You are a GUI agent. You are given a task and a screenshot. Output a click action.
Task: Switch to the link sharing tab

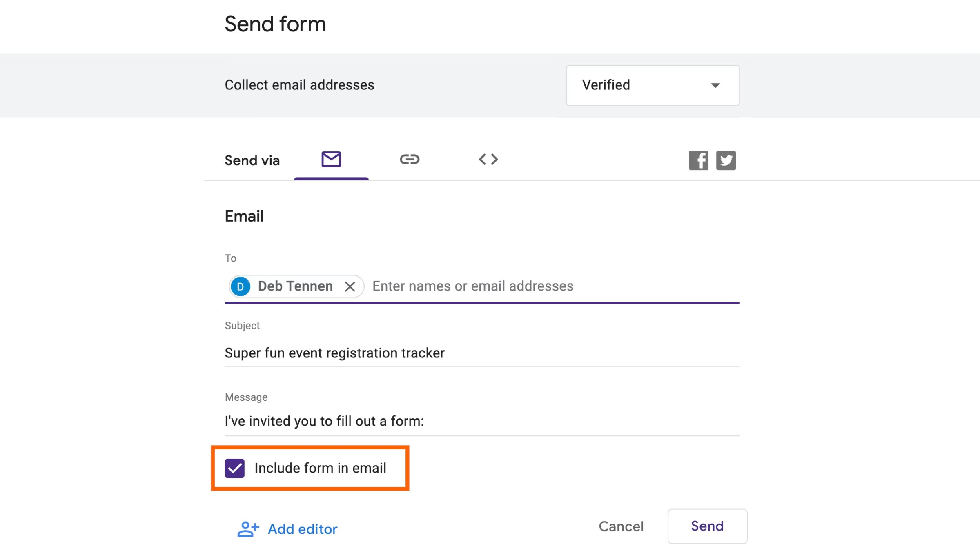[409, 159]
